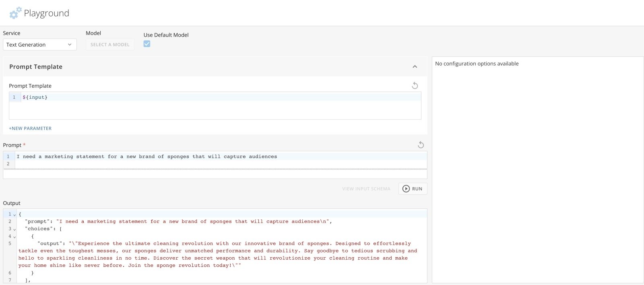Viewport: 644px width, 285px height.
Task: Click the output text in the Output editor
Action: click(218, 254)
